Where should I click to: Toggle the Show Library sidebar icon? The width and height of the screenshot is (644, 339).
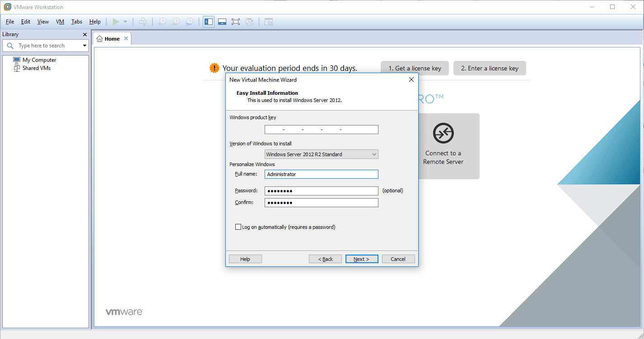(209, 22)
